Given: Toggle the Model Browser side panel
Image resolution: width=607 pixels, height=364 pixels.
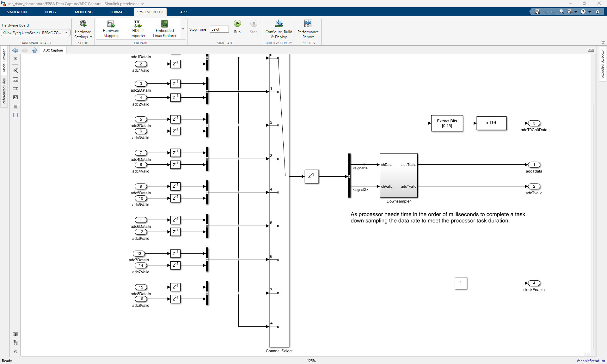Looking at the screenshot, I should tap(4, 60).
